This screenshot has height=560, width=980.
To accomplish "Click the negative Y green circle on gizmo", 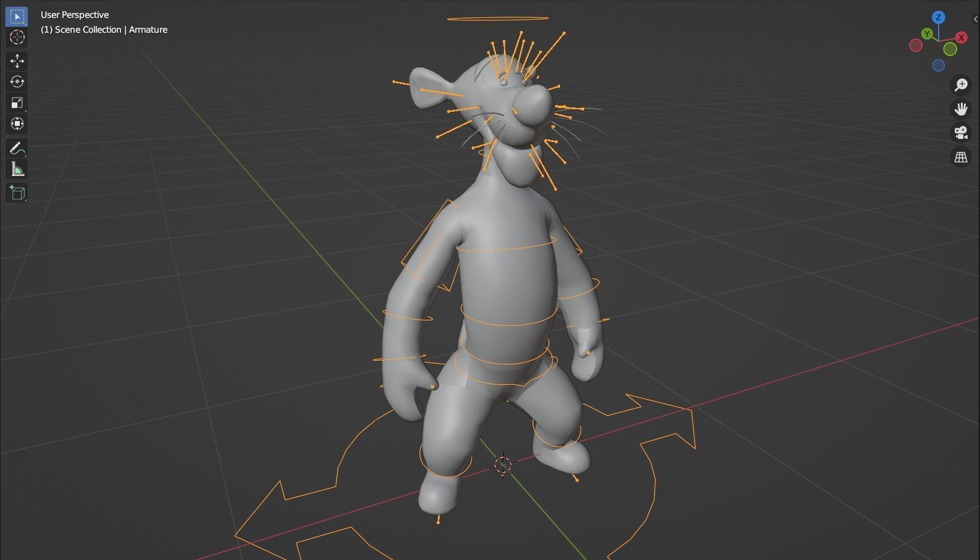I will tap(950, 49).
